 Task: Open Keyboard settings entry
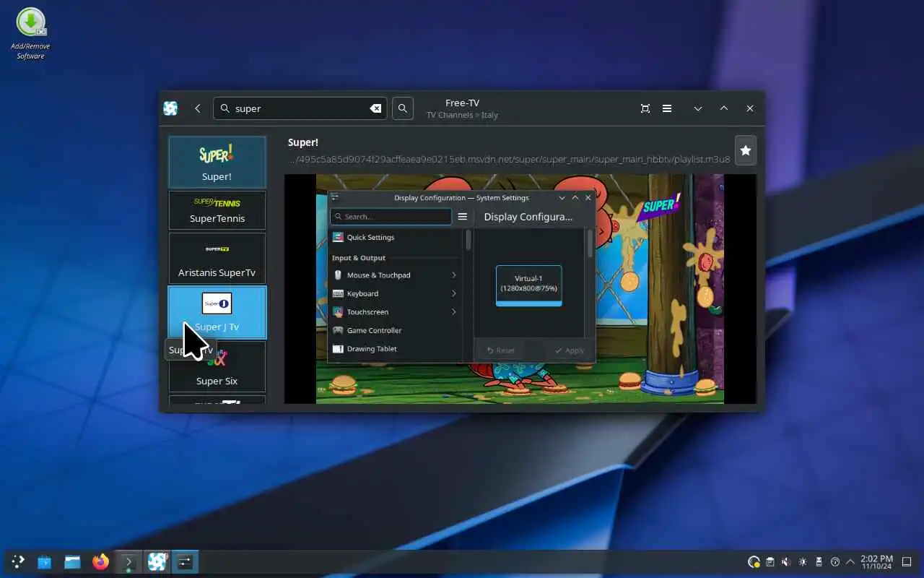pos(395,293)
